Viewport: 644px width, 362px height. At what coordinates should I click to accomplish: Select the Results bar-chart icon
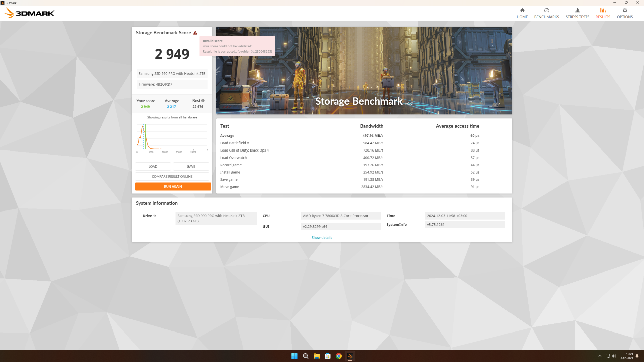pos(603,13)
